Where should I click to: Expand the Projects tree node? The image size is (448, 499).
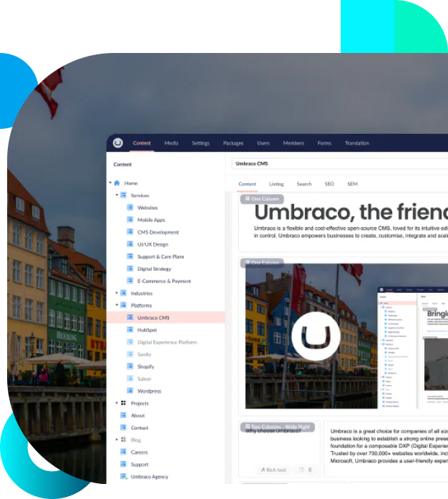116,403
